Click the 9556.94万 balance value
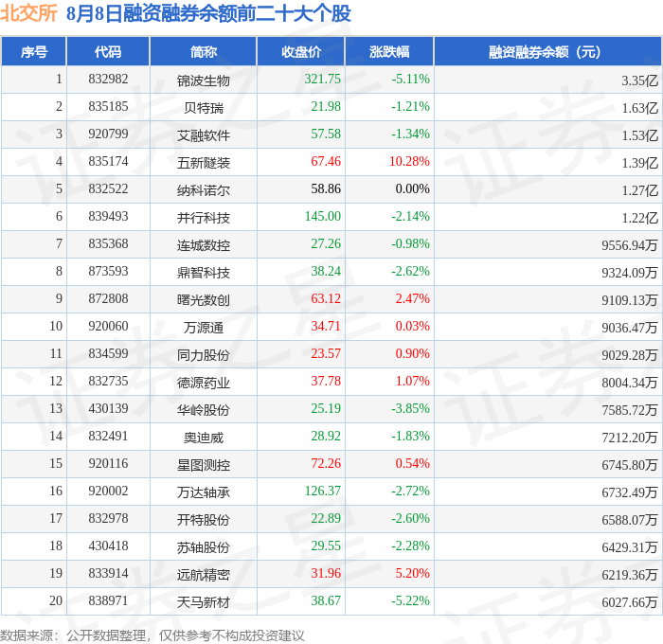The width and height of the screenshot is (663, 644). [x=630, y=245]
